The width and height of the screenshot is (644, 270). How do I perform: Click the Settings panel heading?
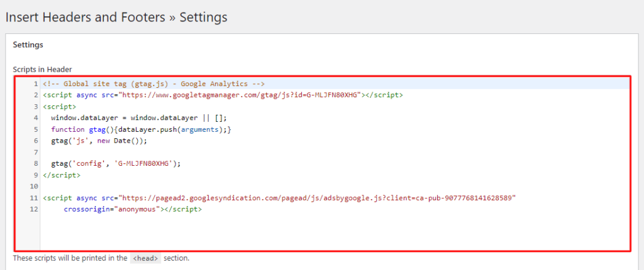[28, 45]
